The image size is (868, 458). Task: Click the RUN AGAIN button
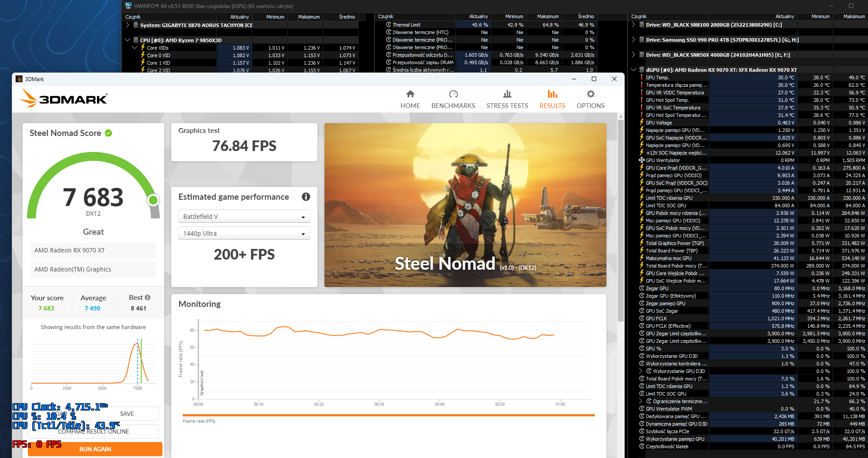click(x=95, y=449)
